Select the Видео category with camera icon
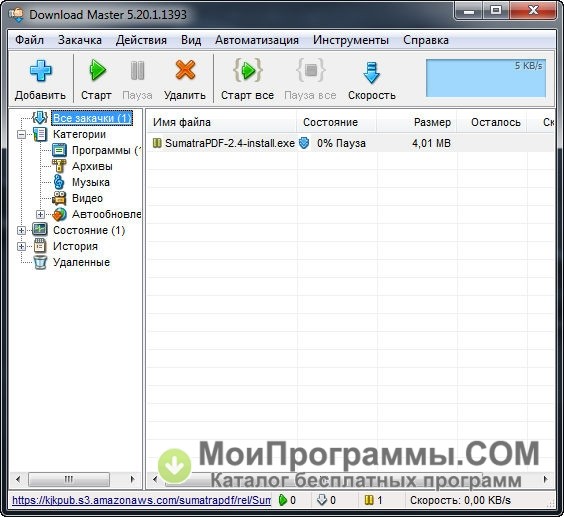Viewport: 564px width, 517px height. tap(59, 198)
